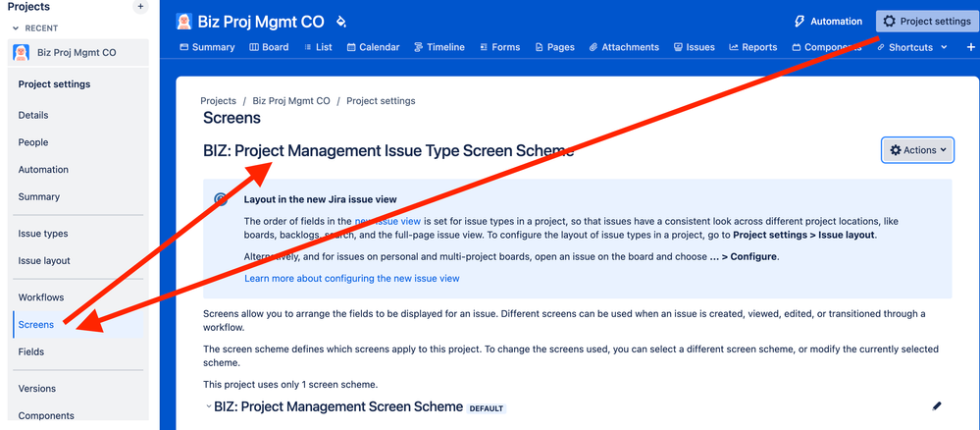Click Project settings breadcrumb
Viewport: 980px width, 430px height.
tap(381, 101)
